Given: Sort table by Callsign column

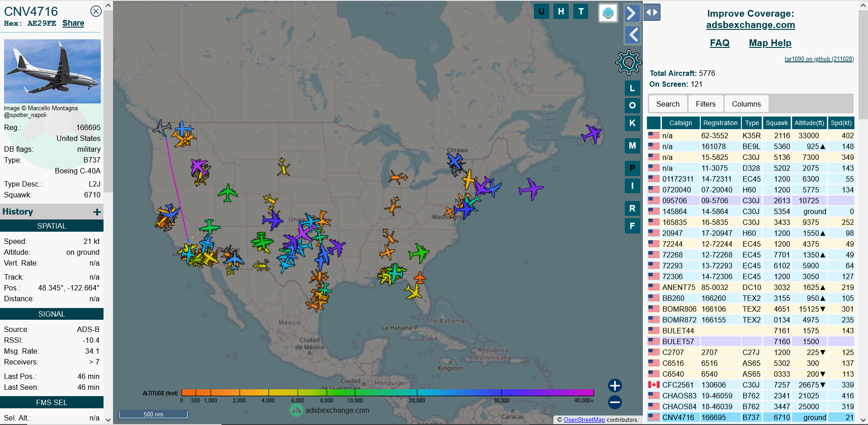Looking at the screenshot, I should click(x=680, y=123).
